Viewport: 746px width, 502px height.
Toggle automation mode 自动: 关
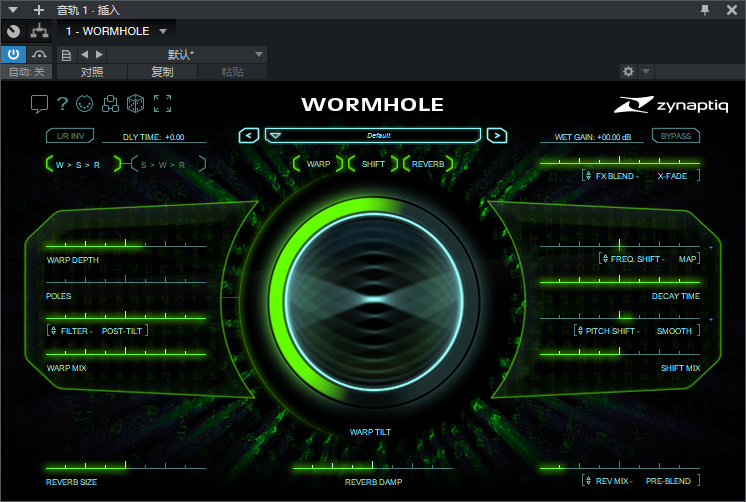[x=27, y=72]
